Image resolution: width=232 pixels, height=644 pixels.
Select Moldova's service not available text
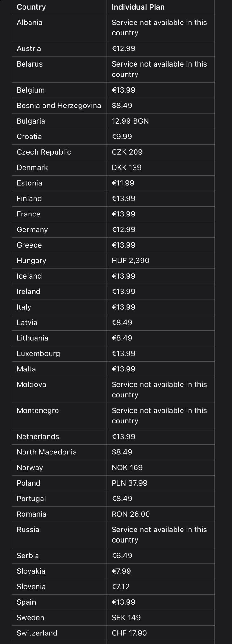(x=159, y=390)
